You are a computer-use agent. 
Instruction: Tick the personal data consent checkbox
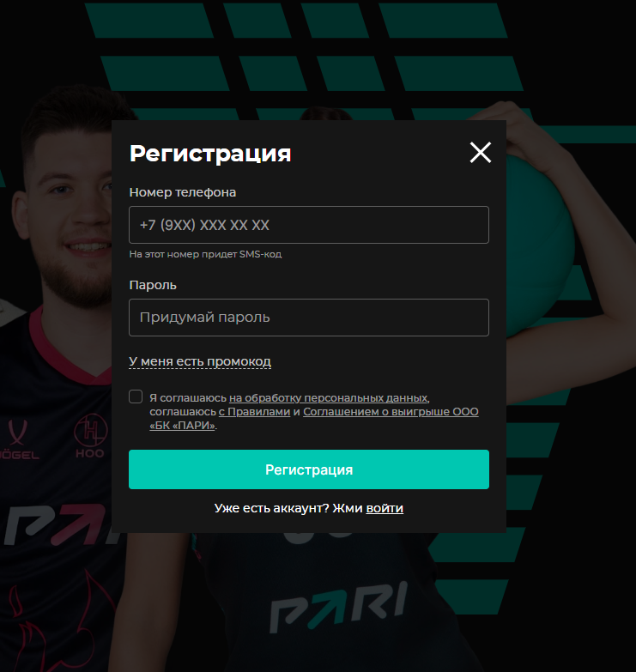click(x=136, y=397)
